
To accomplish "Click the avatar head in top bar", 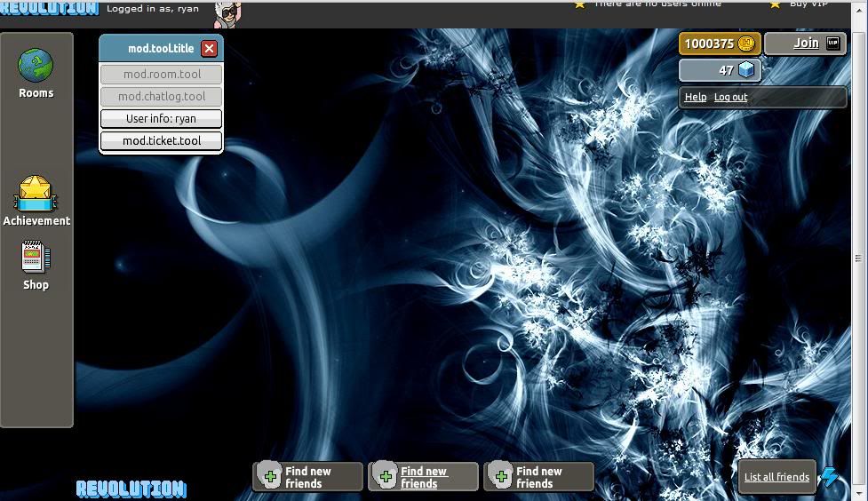I will [227, 13].
